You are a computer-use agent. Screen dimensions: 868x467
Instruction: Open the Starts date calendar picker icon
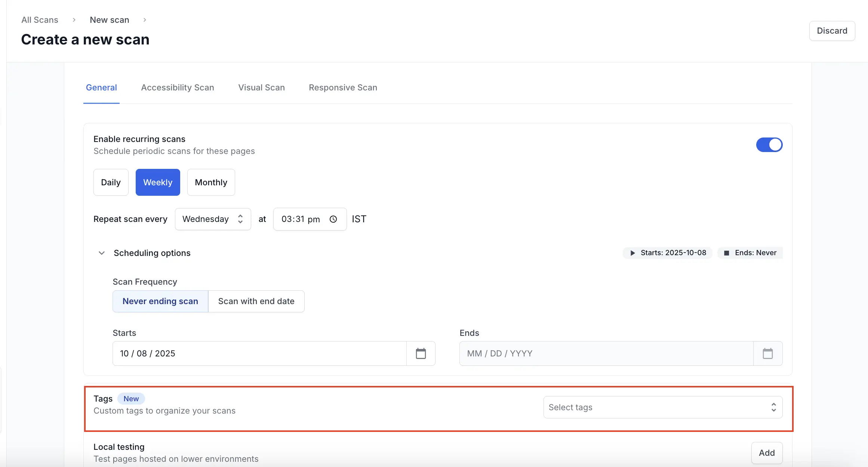pyautogui.click(x=421, y=353)
